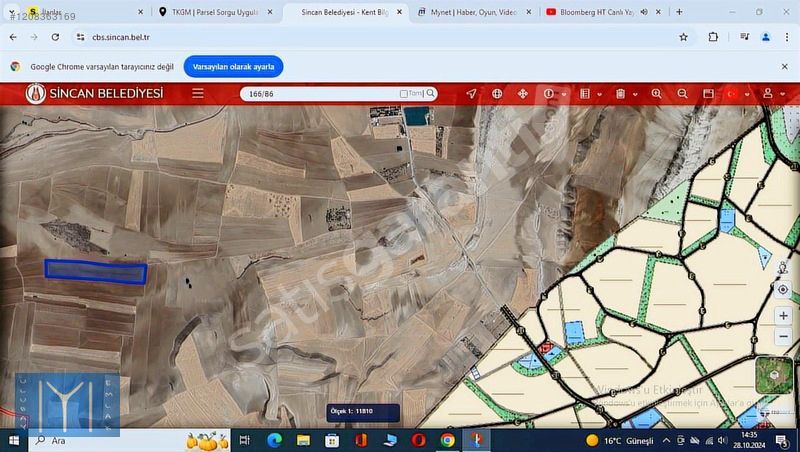Click the Sincan Belediyesi logo link

(x=95, y=94)
